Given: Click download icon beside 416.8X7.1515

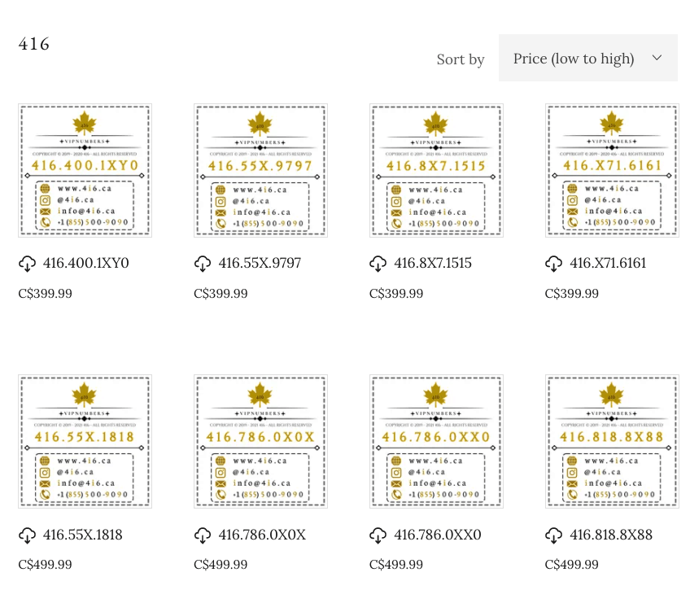Looking at the screenshot, I should pos(378,264).
